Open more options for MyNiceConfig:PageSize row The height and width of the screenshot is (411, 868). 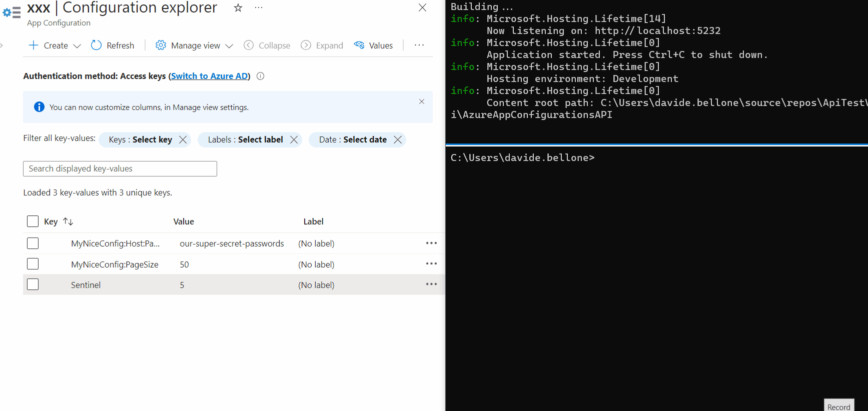pyautogui.click(x=431, y=263)
